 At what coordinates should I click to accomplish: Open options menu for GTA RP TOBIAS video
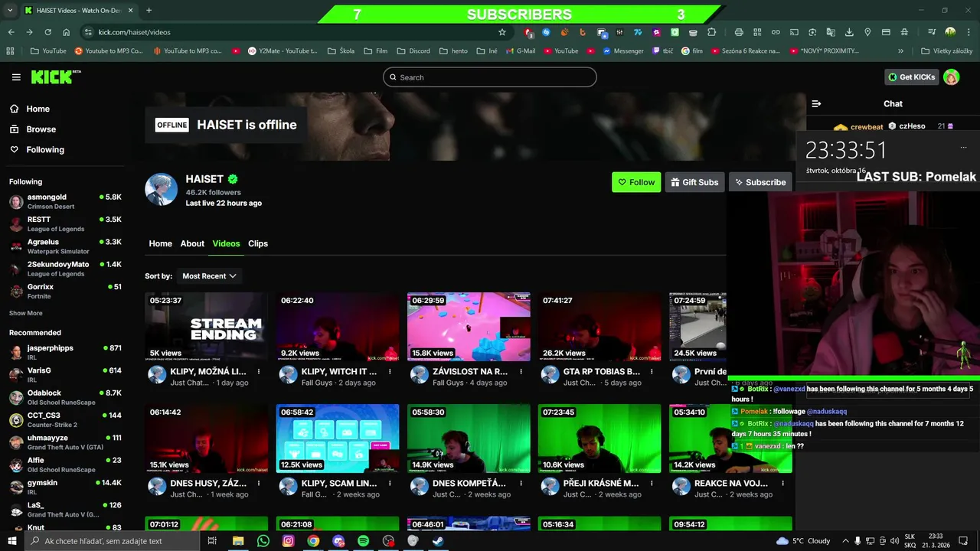[x=652, y=372]
